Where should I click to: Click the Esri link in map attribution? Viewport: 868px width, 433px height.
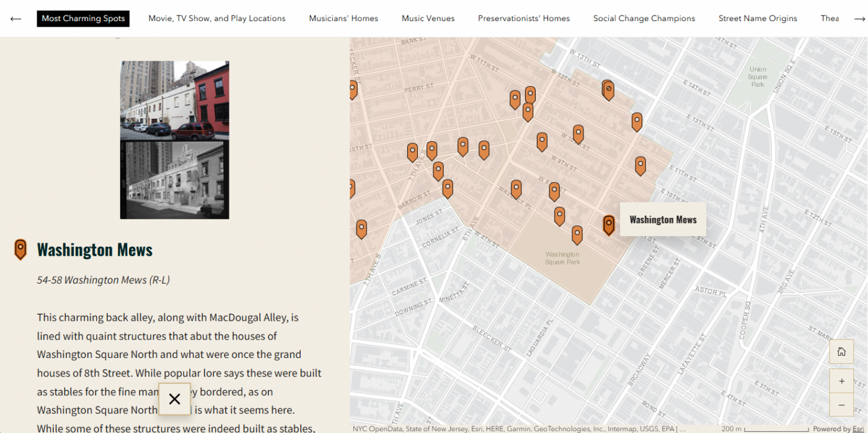coord(857,429)
